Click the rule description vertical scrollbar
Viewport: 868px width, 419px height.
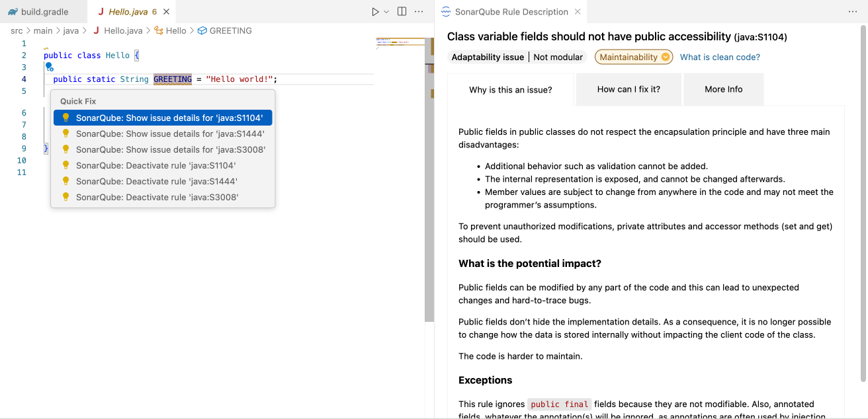point(863,204)
